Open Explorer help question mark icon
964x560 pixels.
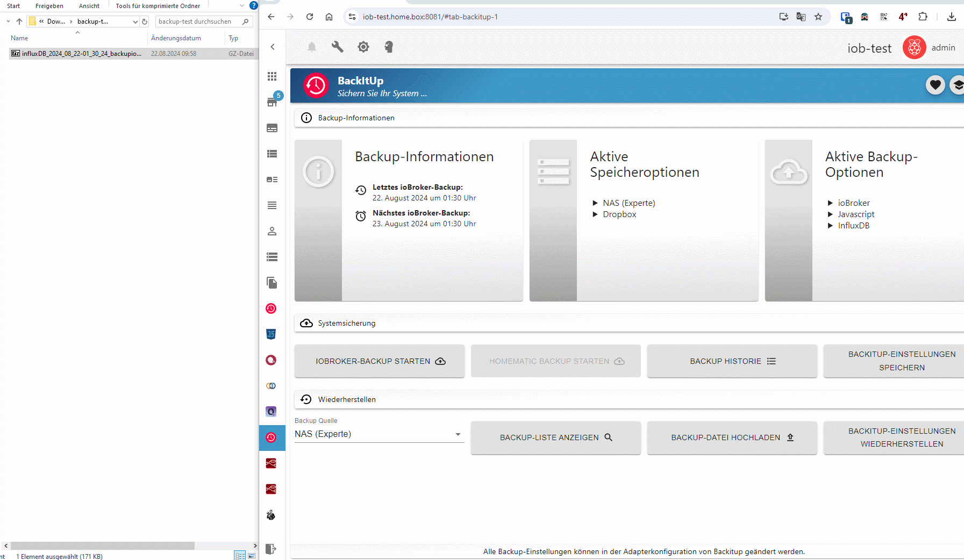pos(254,5)
